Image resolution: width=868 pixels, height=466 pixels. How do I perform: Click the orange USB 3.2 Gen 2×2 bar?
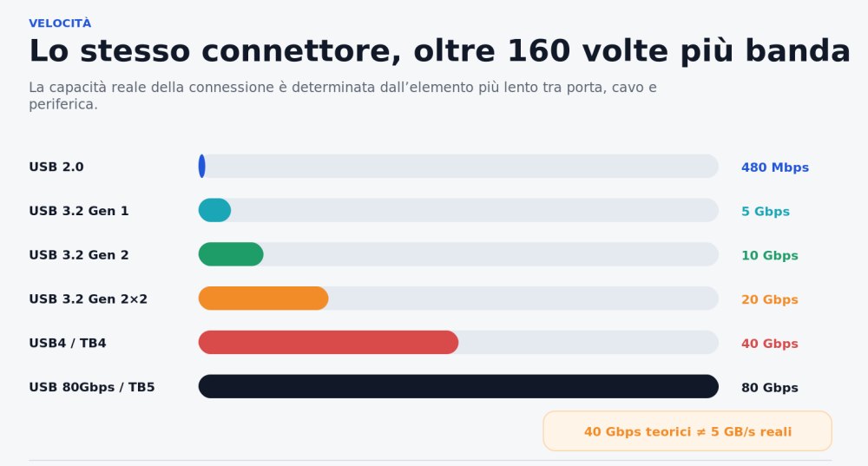[264, 299]
